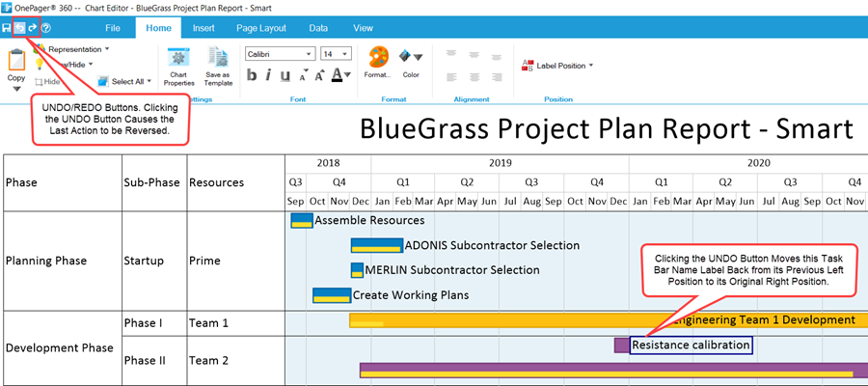The image size is (868, 386).
Task: Select the Team 2 cell
Action: (x=236, y=361)
